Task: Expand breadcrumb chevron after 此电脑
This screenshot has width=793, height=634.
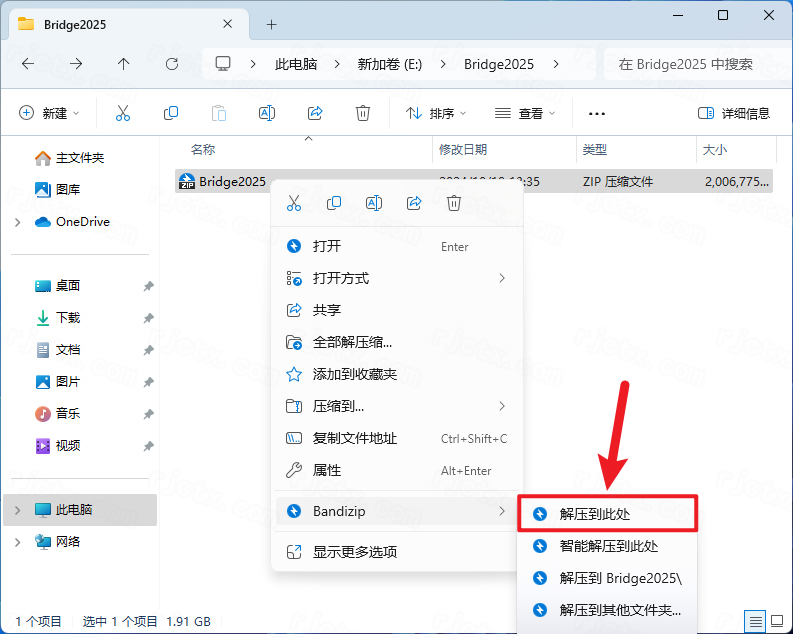Action: coord(337,64)
